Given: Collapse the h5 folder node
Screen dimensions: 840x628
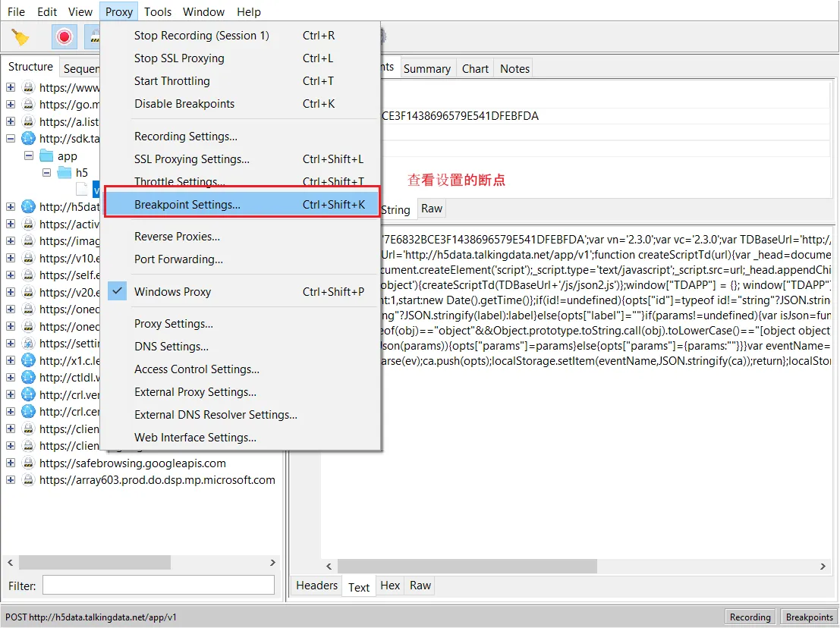Looking at the screenshot, I should [x=47, y=172].
